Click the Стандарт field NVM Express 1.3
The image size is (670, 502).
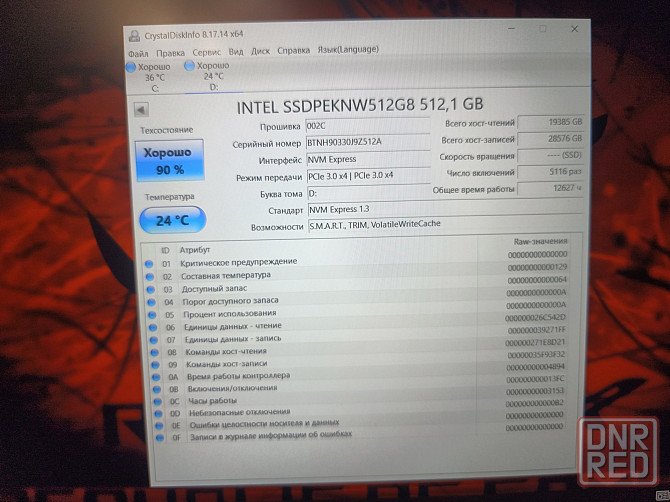pos(445,208)
